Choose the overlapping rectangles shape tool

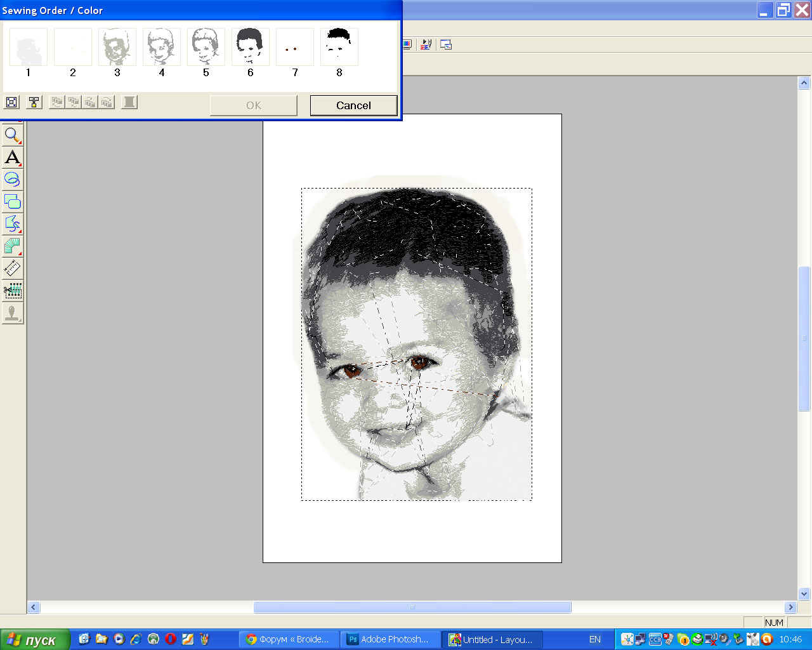coord(13,202)
